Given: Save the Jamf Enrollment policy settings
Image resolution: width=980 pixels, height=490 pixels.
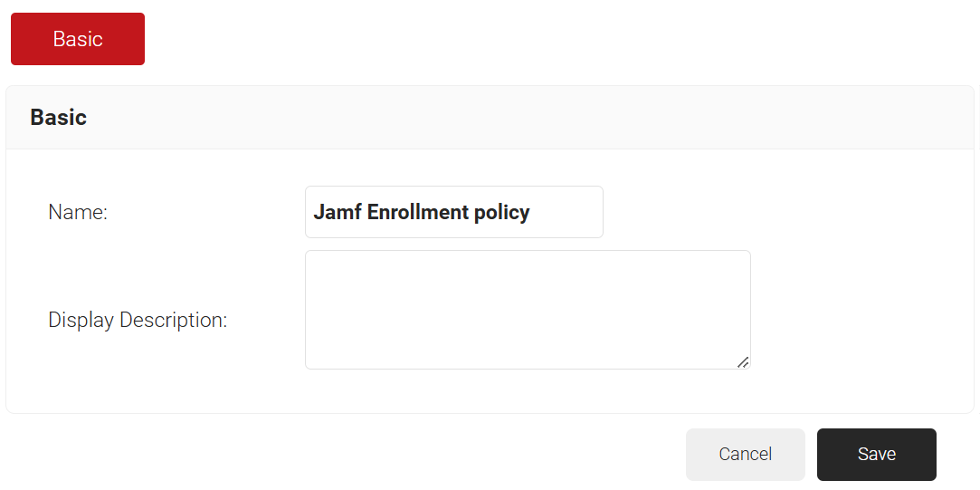Looking at the screenshot, I should tap(876, 455).
